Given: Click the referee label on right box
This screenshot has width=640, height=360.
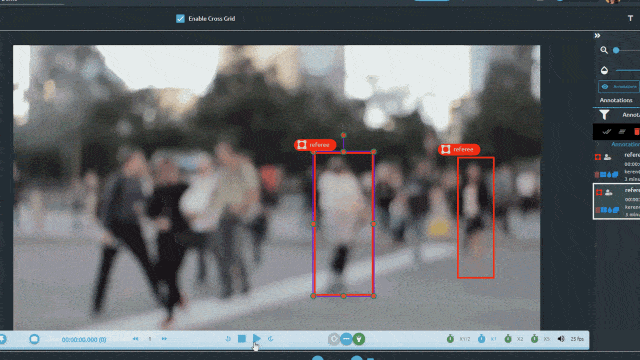Looking at the screenshot, I should coord(459,150).
